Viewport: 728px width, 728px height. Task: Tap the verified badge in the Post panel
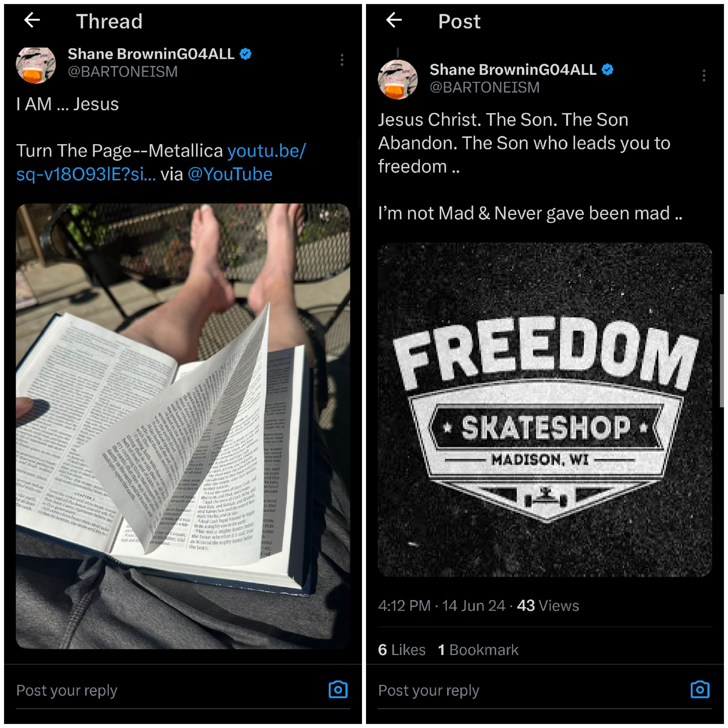point(607,69)
